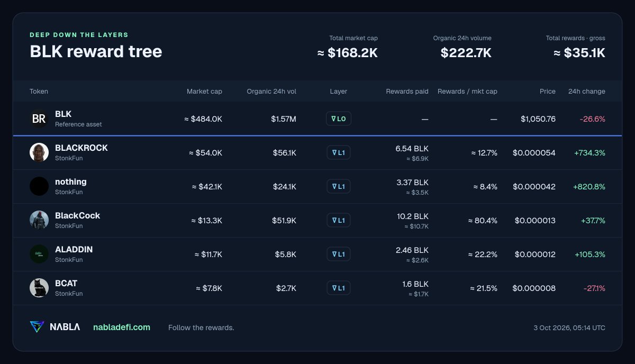Click BlackCock rewards paid 10.2 BLK
This screenshot has height=364, width=635.
413,216
